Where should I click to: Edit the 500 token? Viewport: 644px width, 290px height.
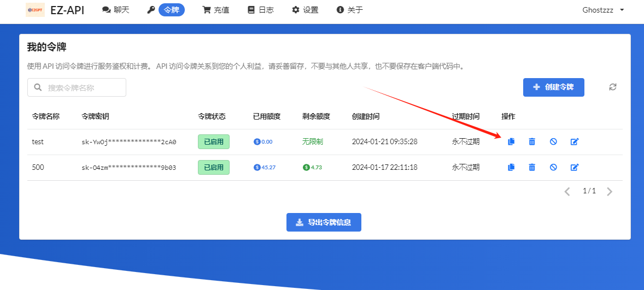tap(575, 167)
